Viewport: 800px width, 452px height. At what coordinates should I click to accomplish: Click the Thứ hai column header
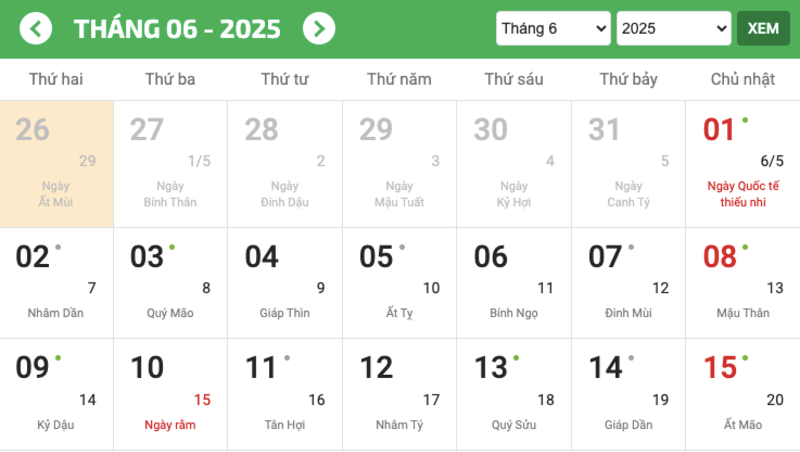pos(56,79)
